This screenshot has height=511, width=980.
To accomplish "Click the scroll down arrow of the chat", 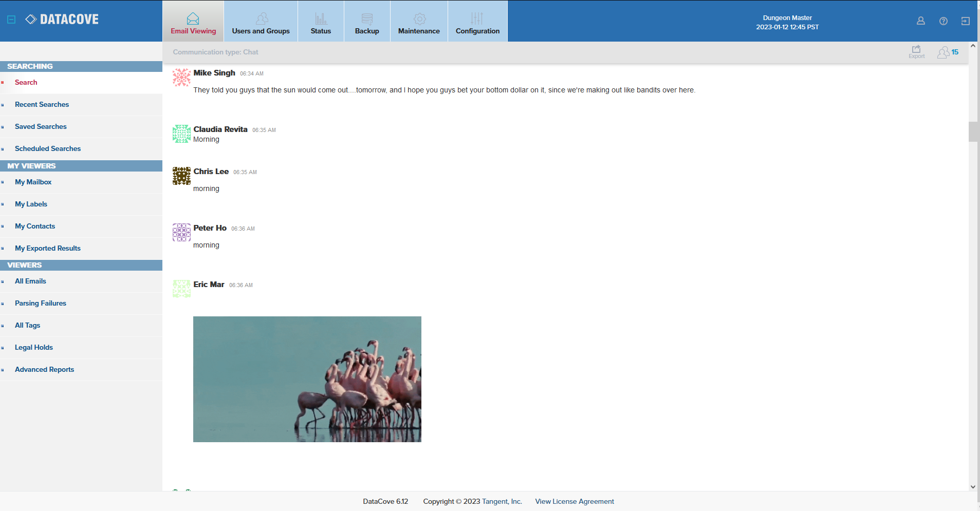I will click(972, 486).
